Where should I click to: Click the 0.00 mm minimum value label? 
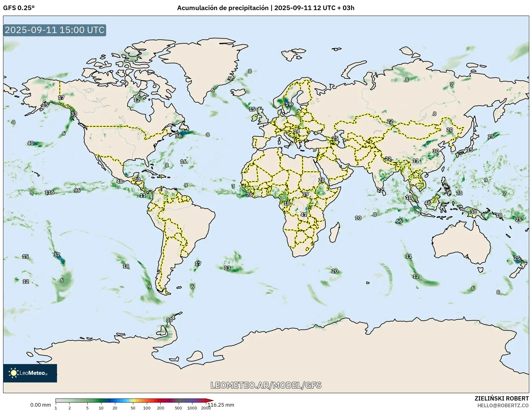click(40, 405)
